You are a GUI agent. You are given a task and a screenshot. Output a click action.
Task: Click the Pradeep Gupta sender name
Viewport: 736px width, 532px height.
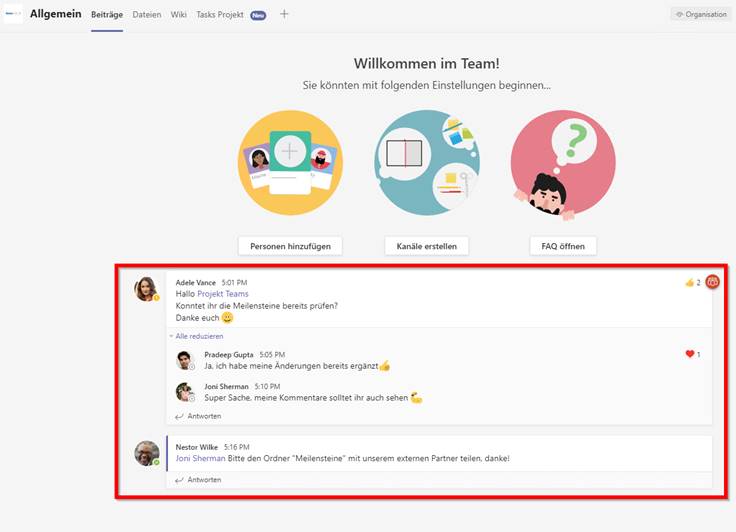(x=229, y=355)
